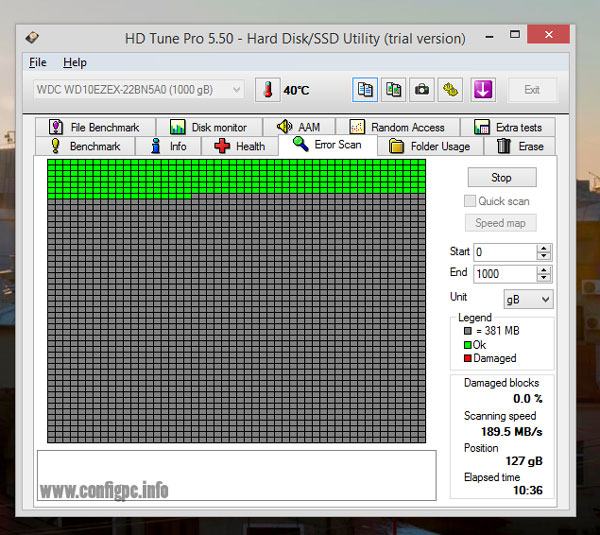Open the Extra tests tab
This screenshot has width=600, height=535.
[508, 127]
